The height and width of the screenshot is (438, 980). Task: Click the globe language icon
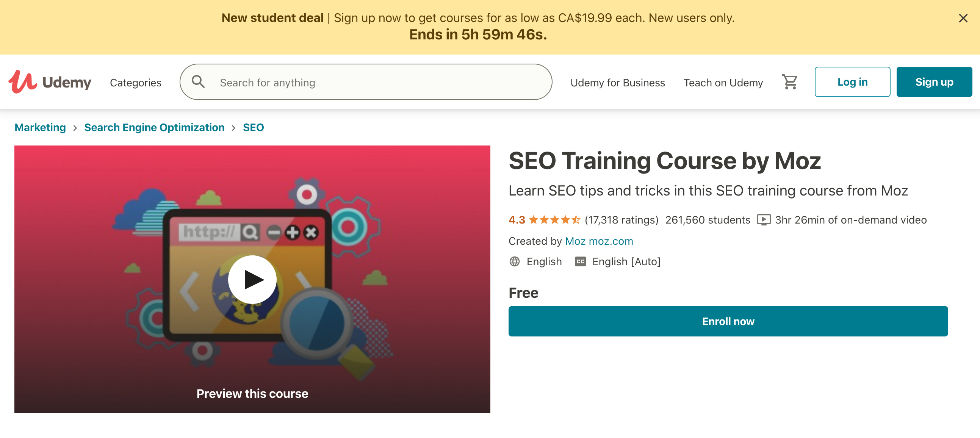(514, 261)
